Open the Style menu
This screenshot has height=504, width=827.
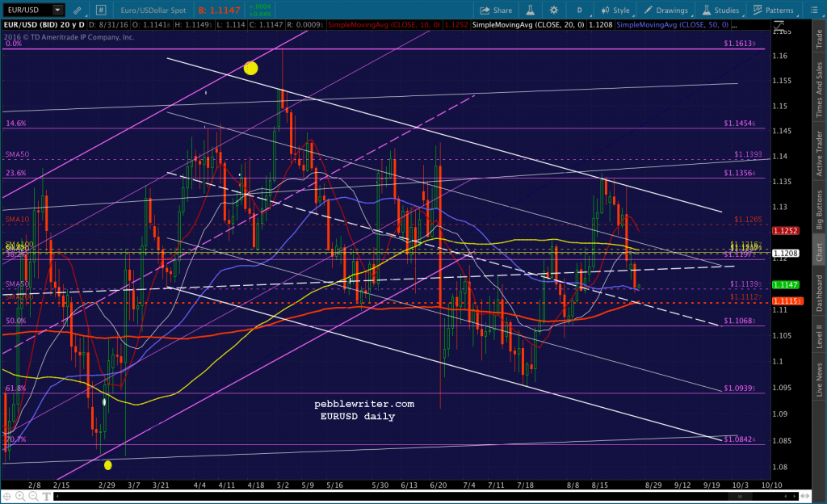click(615, 10)
